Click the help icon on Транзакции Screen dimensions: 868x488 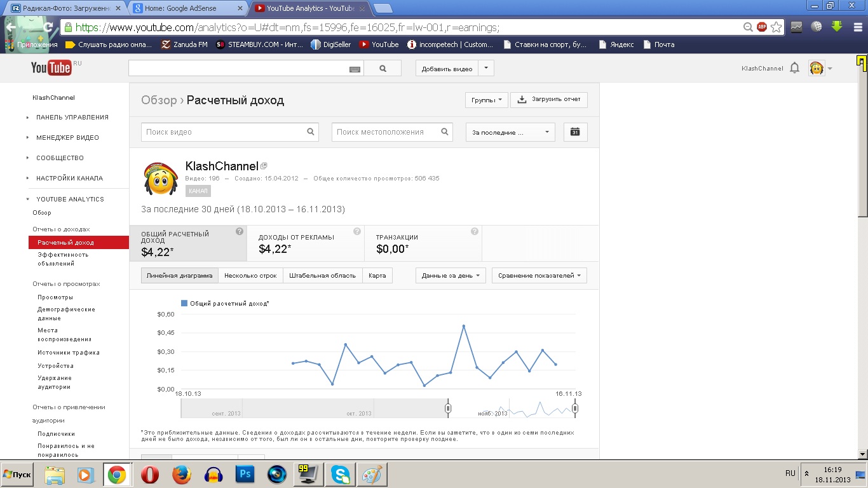coord(475,231)
